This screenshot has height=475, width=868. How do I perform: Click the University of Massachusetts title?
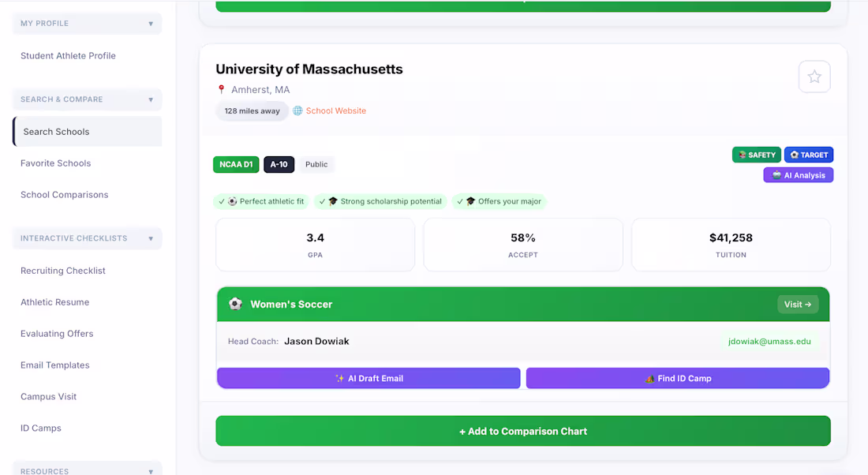(x=309, y=69)
